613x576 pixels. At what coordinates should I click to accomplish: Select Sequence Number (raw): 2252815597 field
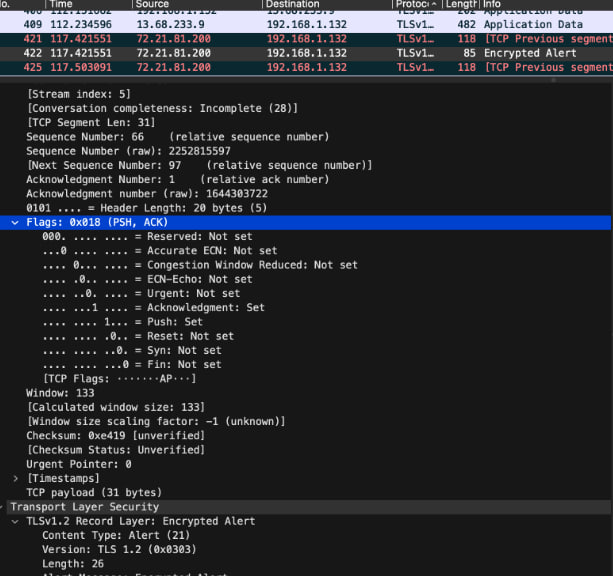129,151
